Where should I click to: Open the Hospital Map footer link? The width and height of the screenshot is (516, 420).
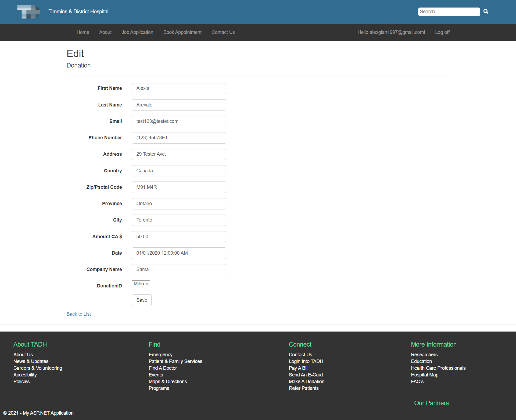coord(424,375)
